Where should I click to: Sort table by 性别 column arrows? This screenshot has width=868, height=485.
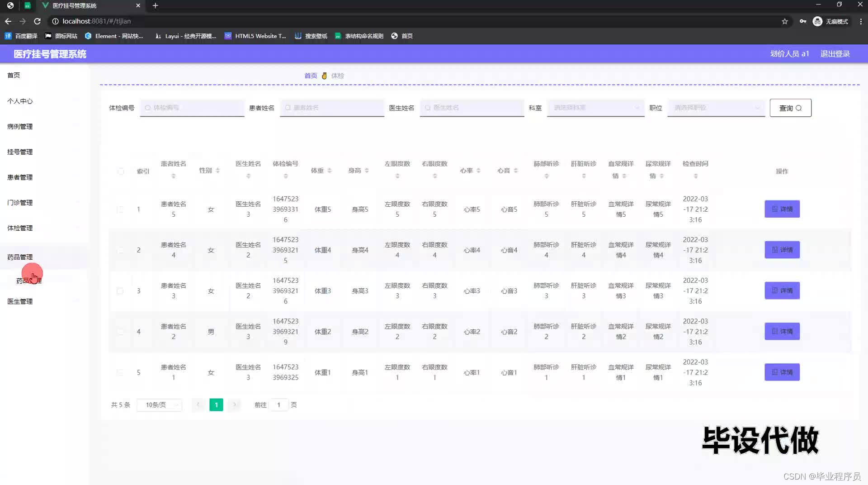217,171
